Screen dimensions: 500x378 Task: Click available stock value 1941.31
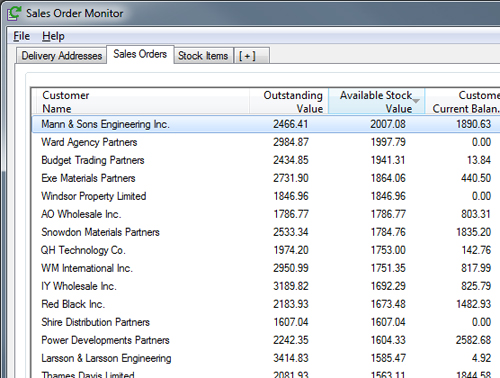pyautogui.click(x=388, y=160)
